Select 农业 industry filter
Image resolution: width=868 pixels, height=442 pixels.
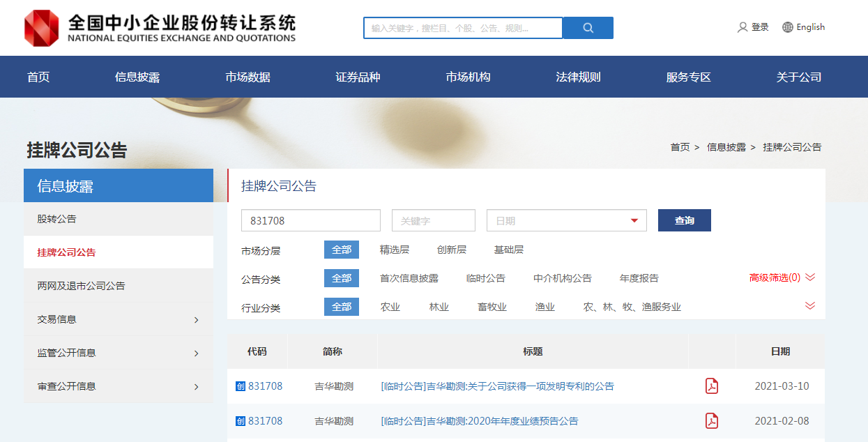point(390,307)
